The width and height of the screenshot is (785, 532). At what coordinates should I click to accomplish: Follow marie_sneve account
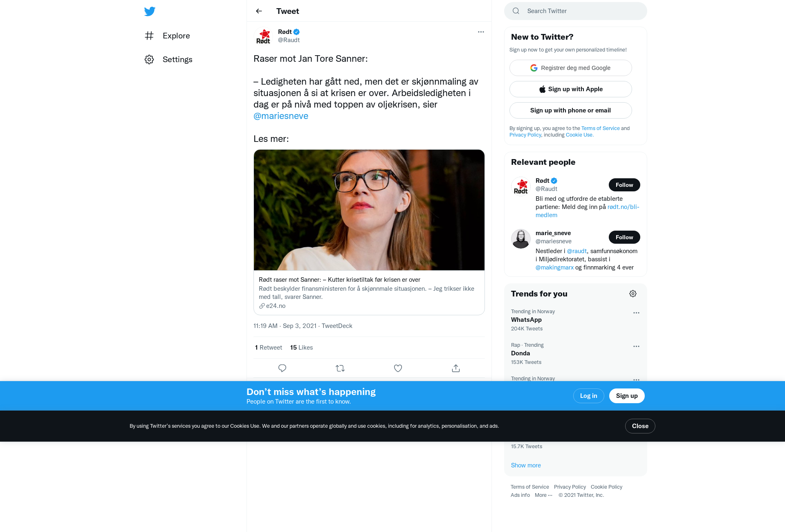pyautogui.click(x=624, y=237)
